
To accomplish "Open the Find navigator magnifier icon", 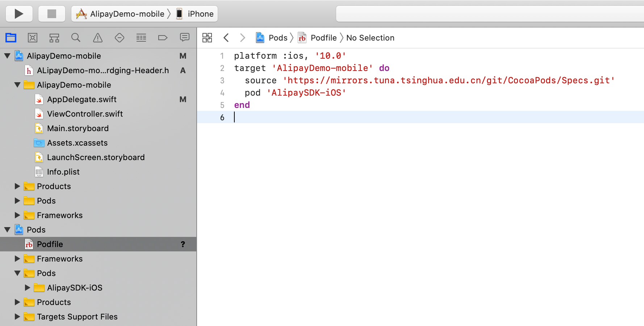I will [76, 38].
